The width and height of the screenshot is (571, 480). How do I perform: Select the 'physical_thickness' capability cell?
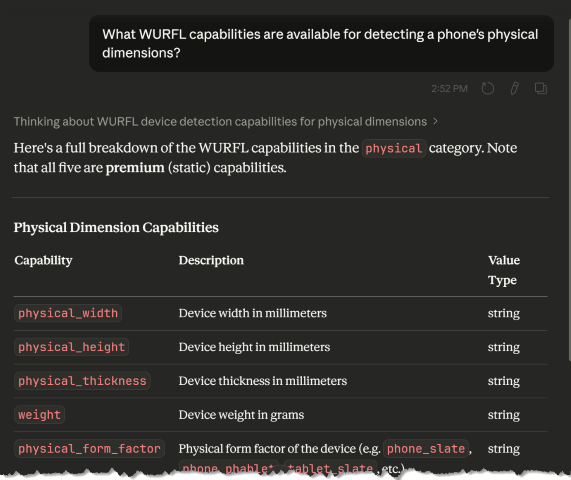82,381
